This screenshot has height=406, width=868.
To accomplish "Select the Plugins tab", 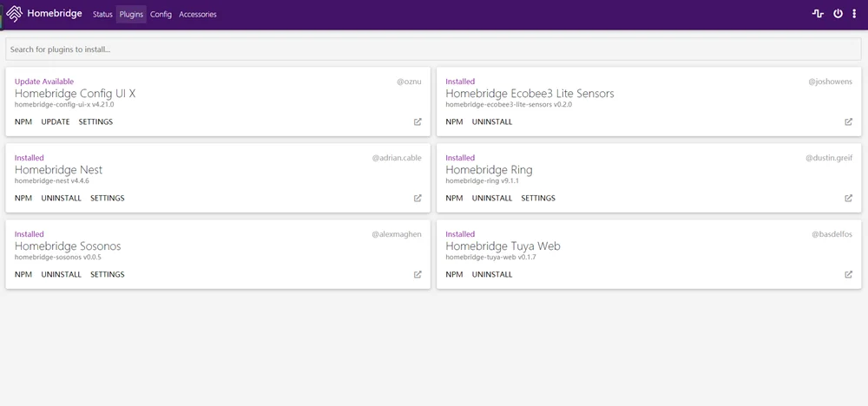I will 131,15.
